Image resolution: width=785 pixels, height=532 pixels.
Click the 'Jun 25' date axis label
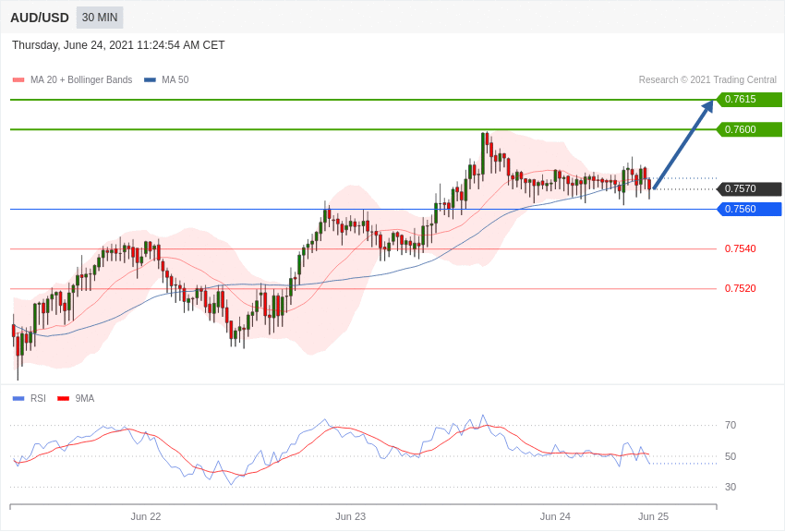(x=653, y=516)
